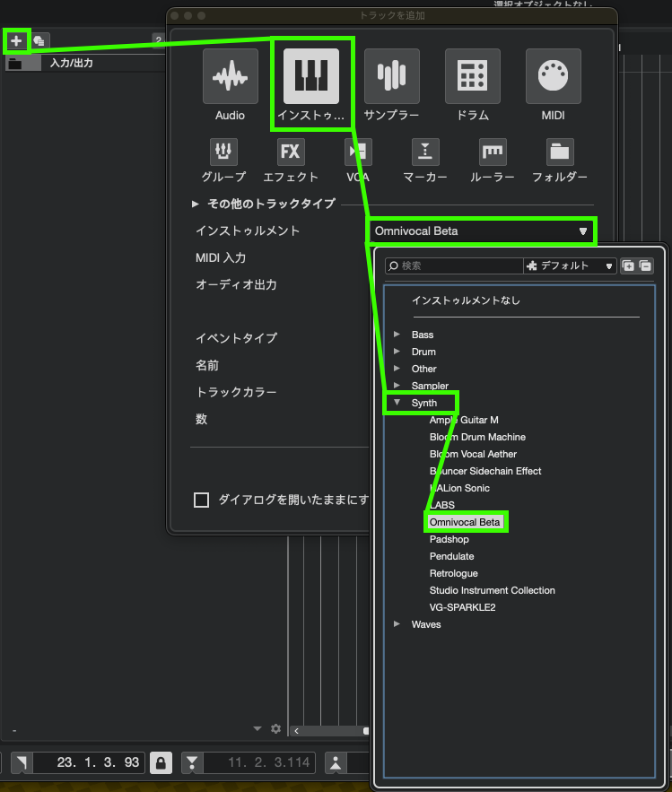This screenshot has width=672, height=792.
Task: Select the Ruler track icon
Action: click(x=493, y=151)
